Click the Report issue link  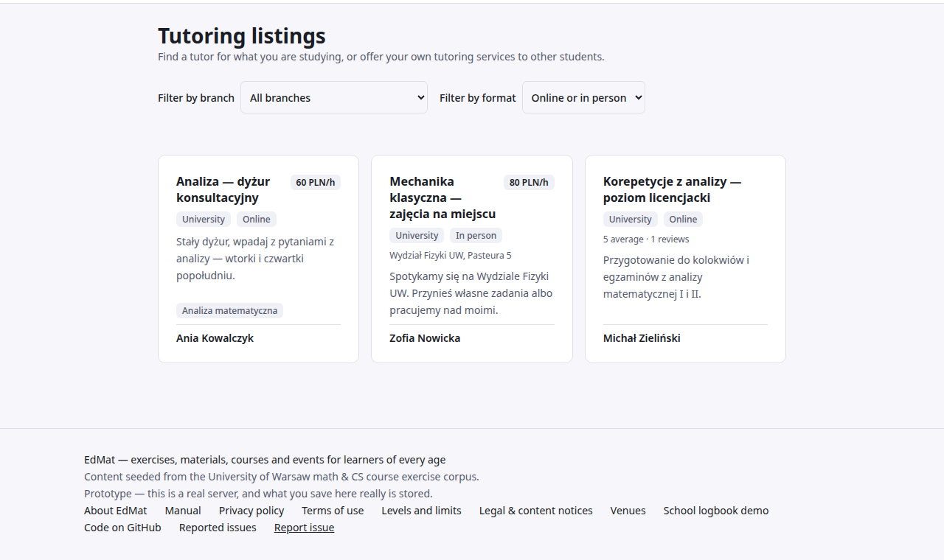[x=304, y=528]
